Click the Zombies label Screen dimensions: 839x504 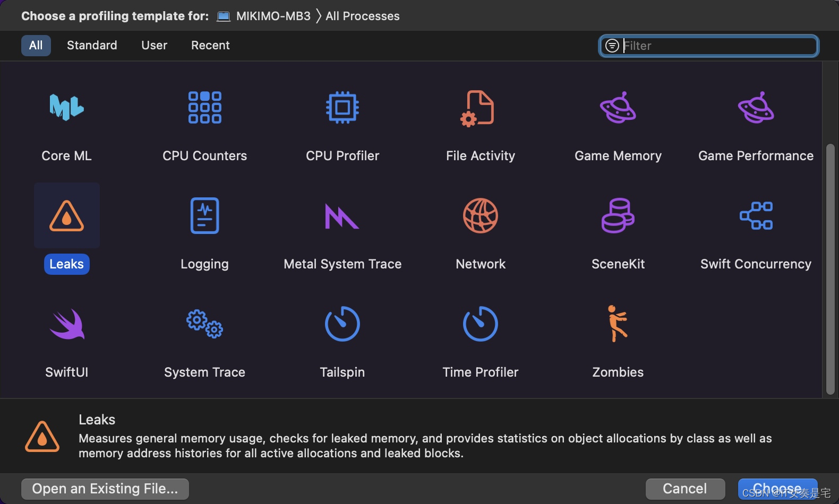pyautogui.click(x=618, y=372)
